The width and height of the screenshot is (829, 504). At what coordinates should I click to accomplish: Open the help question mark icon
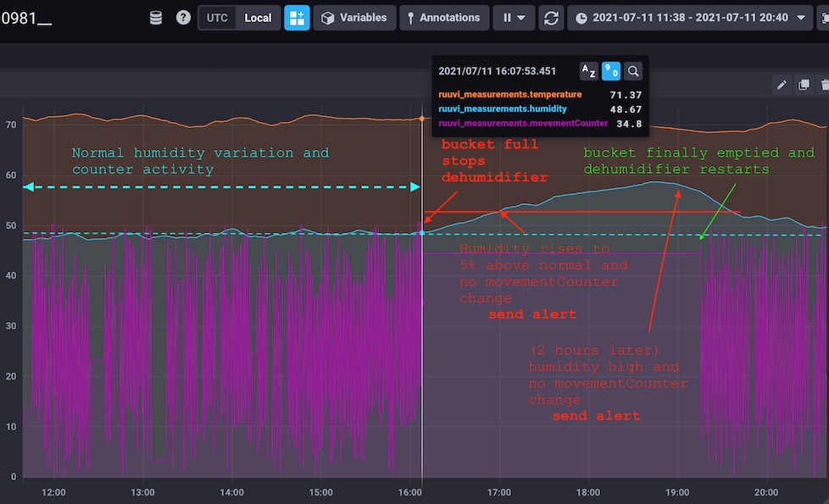183,18
